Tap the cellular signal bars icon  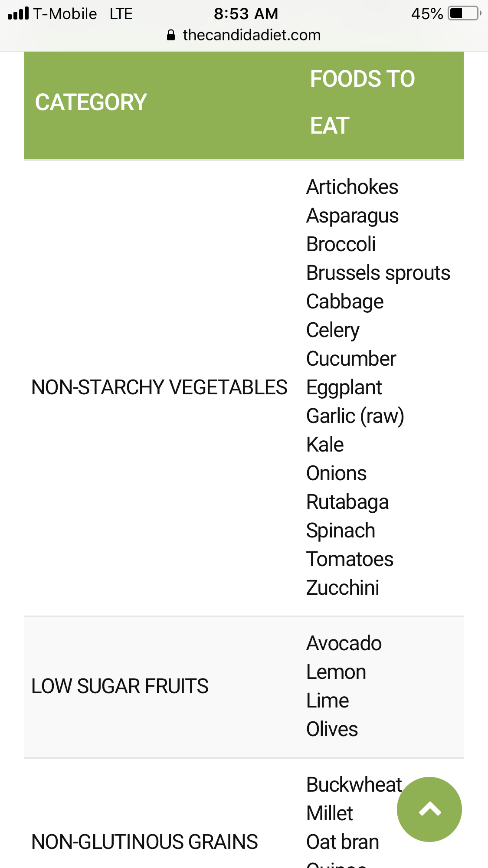(x=18, y=13)
